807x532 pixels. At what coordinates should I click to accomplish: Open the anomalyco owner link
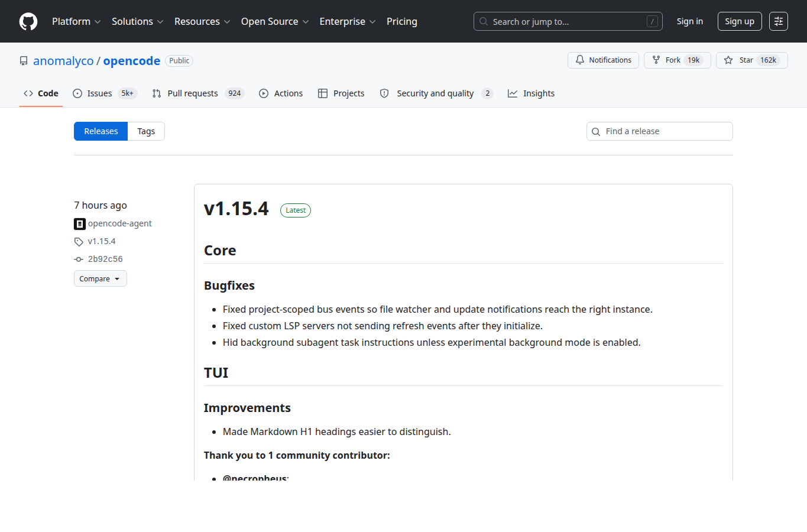point(63,61)
